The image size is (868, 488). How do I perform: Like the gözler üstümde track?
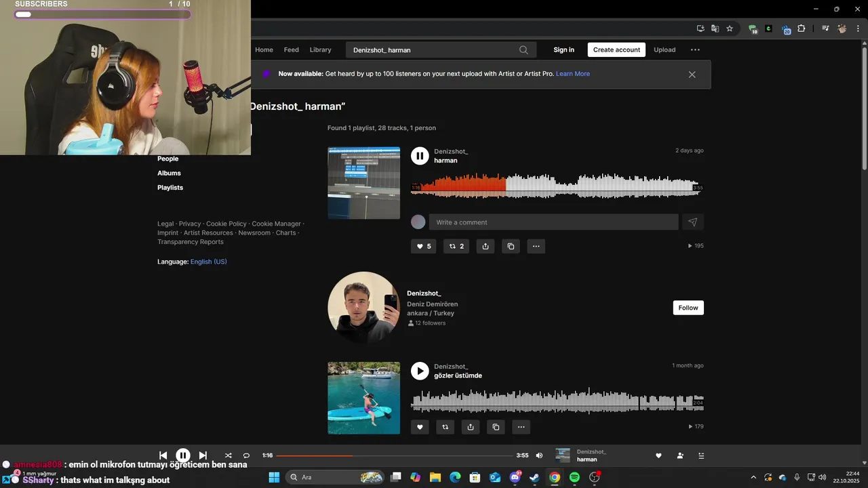point(420,427)
